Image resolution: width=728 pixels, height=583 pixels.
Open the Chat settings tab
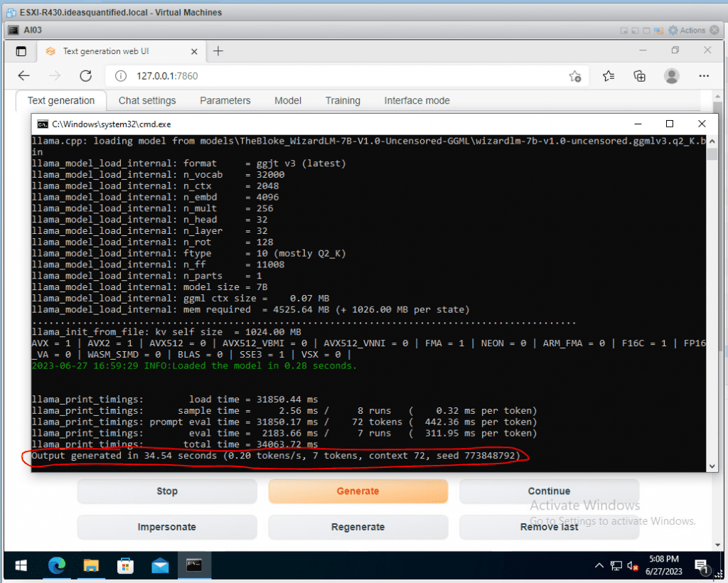[147, 101]
